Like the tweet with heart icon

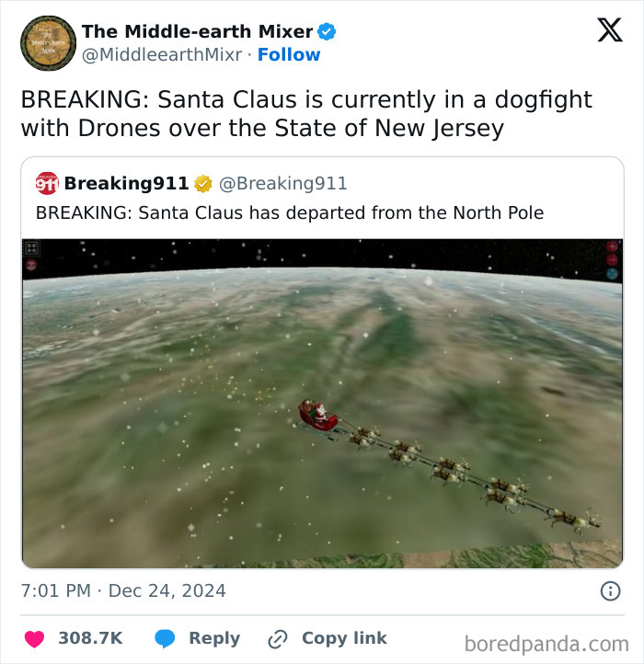tap(35, 638)
